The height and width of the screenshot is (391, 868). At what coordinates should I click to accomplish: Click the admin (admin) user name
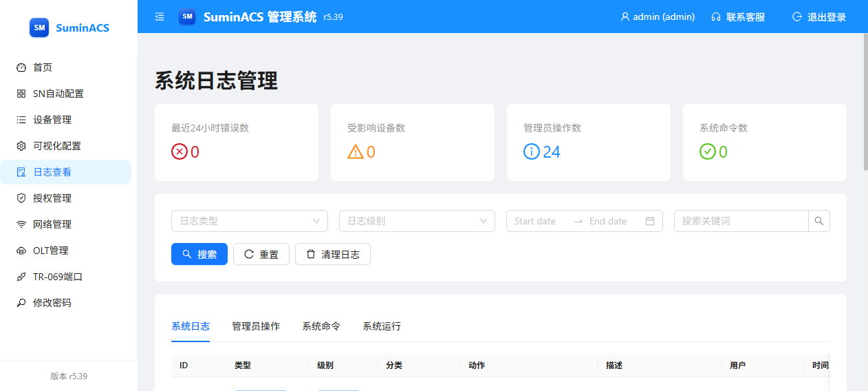(x=664, y=17)
